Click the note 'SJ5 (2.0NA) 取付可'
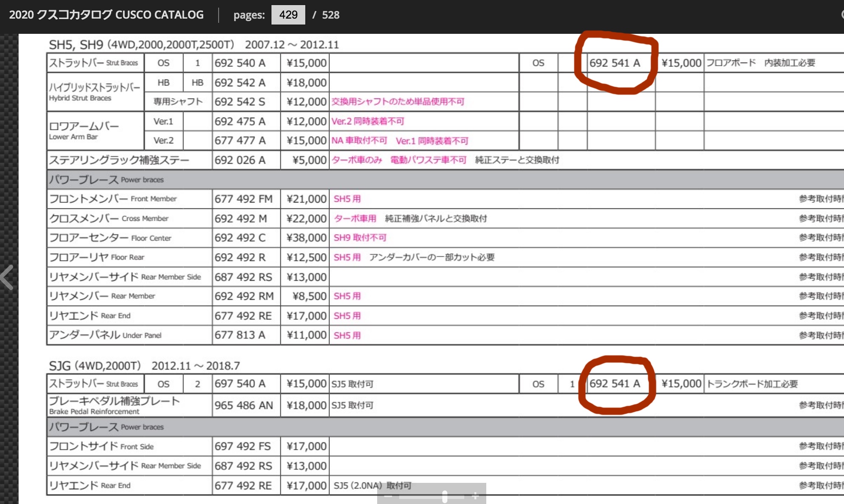Viewport: 844px width, 504px height. (x=373, y=485)
